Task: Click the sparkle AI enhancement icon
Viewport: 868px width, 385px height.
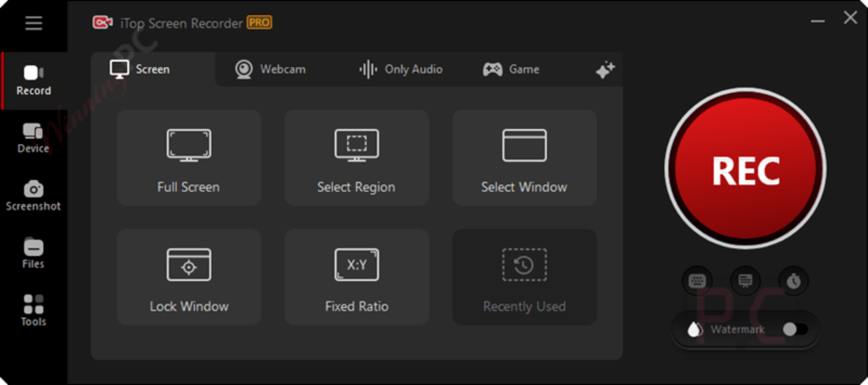Action: click(x=605, y=70)
